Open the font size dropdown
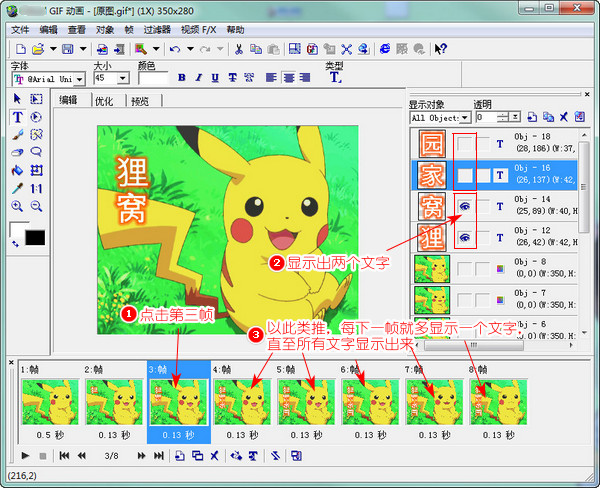 122,78
